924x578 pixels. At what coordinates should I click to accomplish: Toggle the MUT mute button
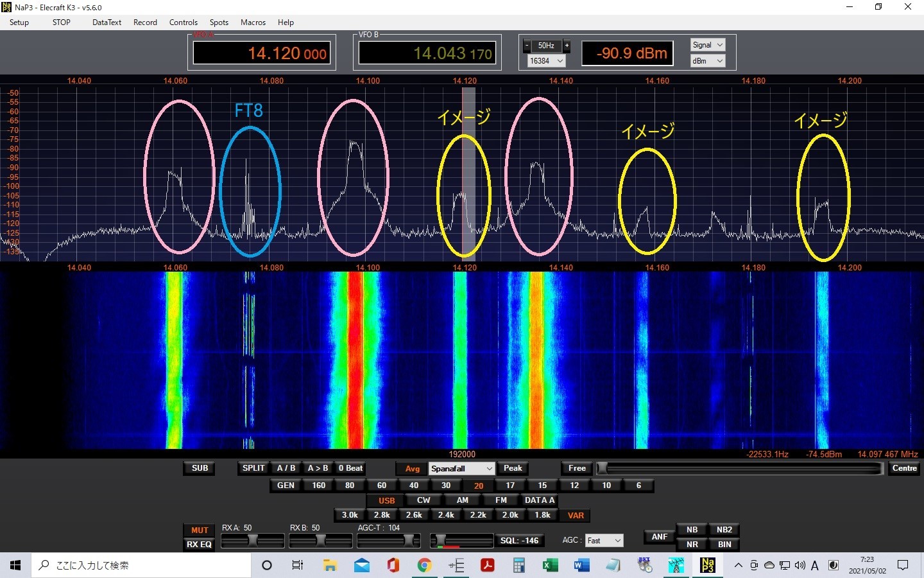tap(200, 530)
